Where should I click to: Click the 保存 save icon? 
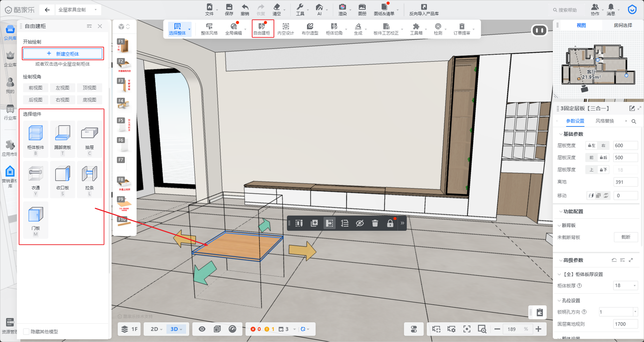(x=229, y=9)
